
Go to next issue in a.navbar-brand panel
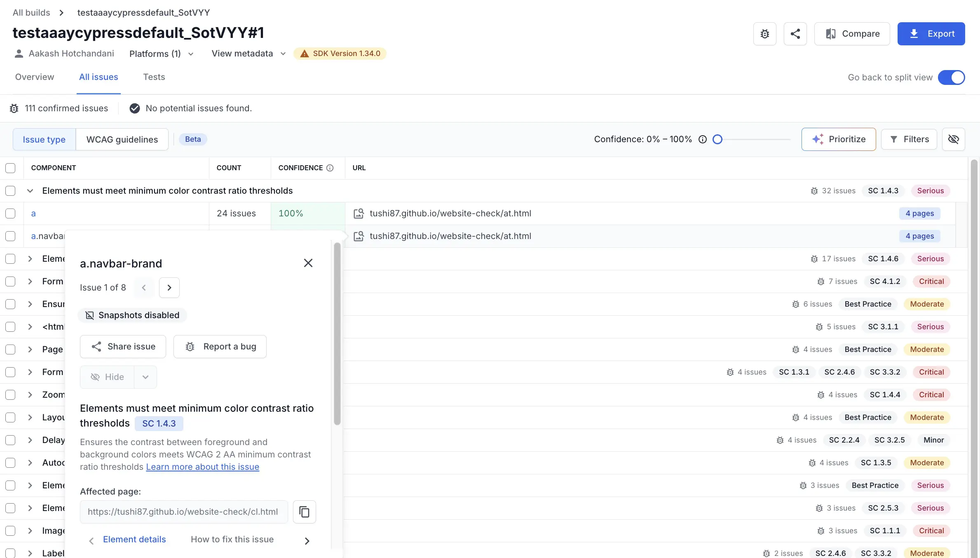click(169, 288)
